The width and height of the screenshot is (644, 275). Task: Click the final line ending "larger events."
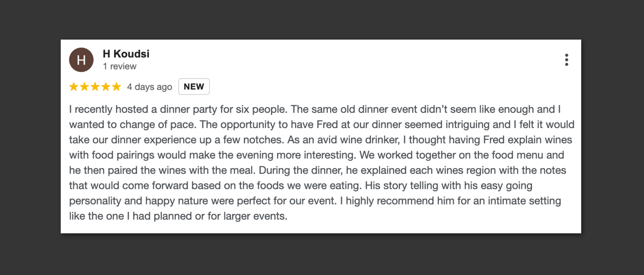(178, 216)
